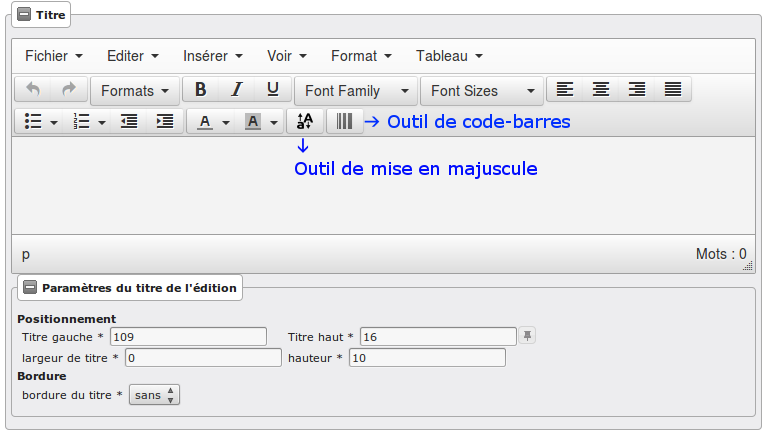Click the Bold formatting icon
This screenshot has width=765, height=431.
coord(200,90)
